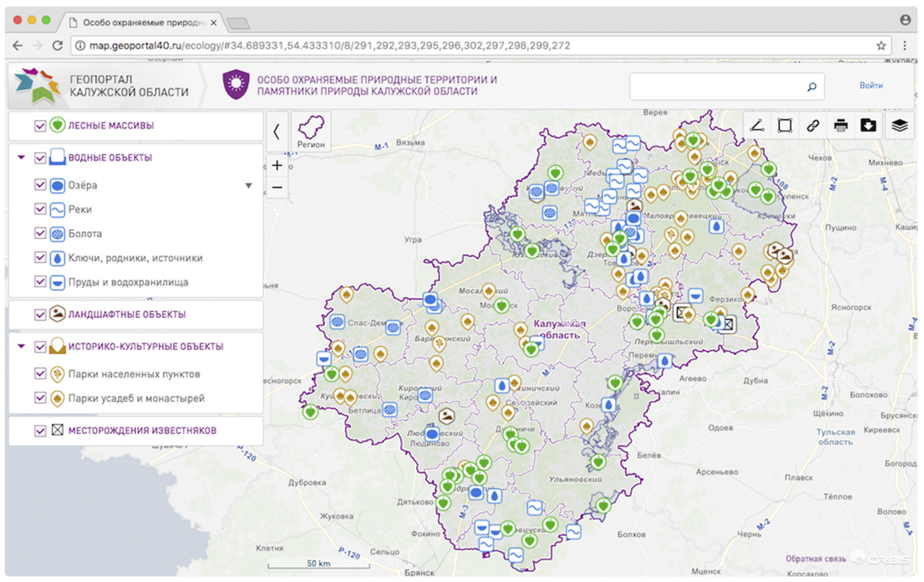Viewport: 924px width, 582px height.
Task: Go back with browser back arrow
Action: click(x=18, y=46)
